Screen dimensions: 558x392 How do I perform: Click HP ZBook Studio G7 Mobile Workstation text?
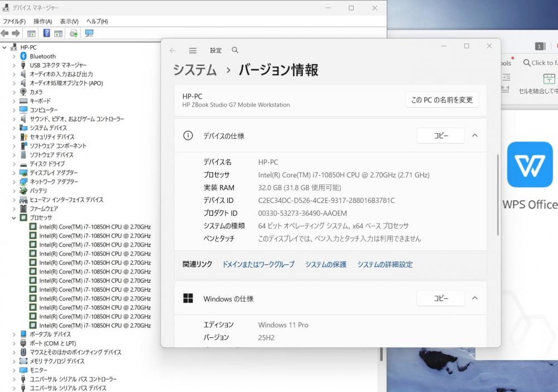coord(236,105)
